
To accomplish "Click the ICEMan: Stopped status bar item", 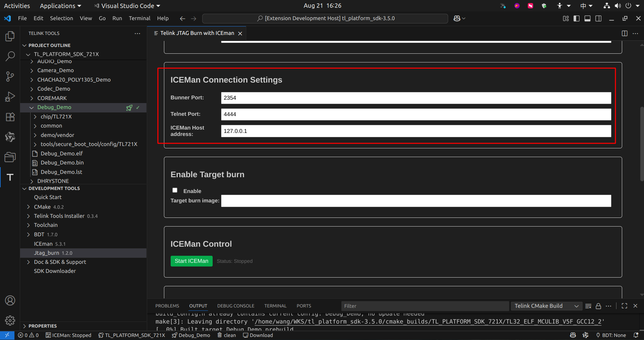I will (69, 335).
